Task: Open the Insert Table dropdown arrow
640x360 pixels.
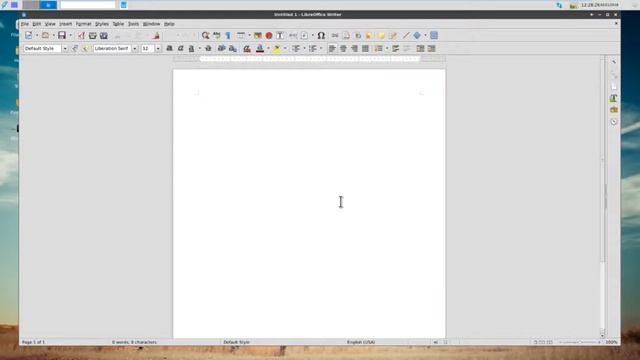Action: pos(249,36)
